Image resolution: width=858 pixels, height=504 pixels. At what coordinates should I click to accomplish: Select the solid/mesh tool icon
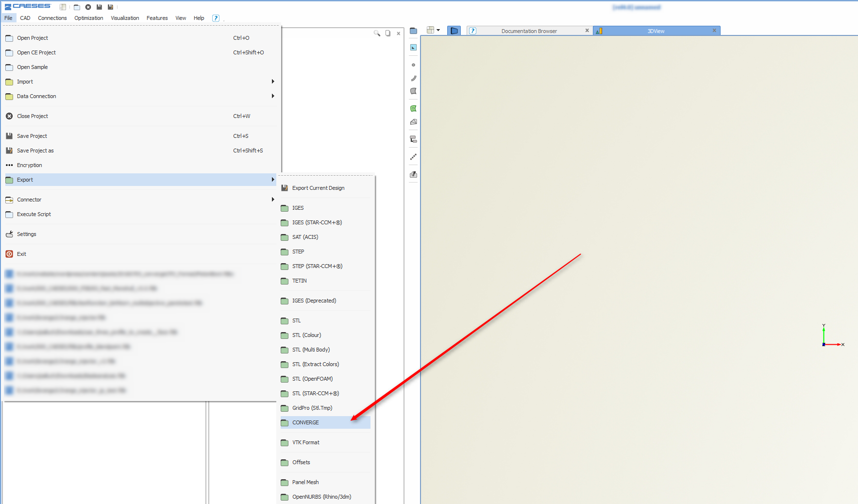[413, 121]
